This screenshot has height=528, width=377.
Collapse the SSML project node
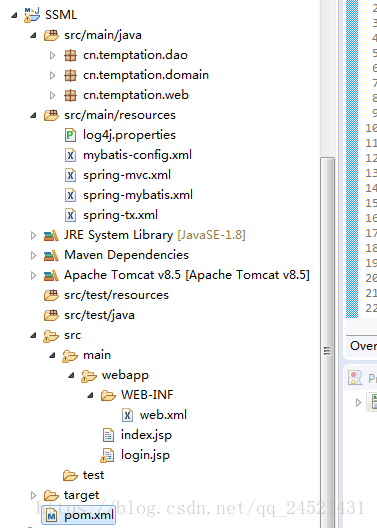pyautogui.click(x=14, y=15)
